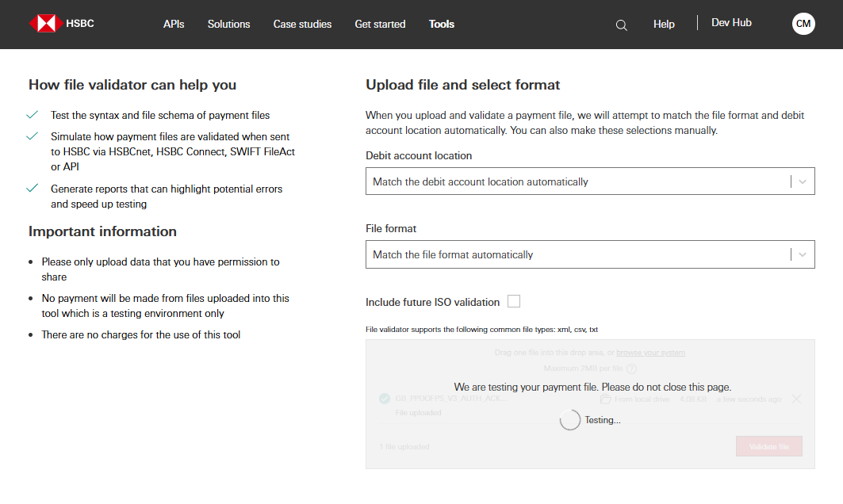The height and width of the screenshot is (504, 843).
Task: Open the CM user profile avatar
Action: point(803,24)
